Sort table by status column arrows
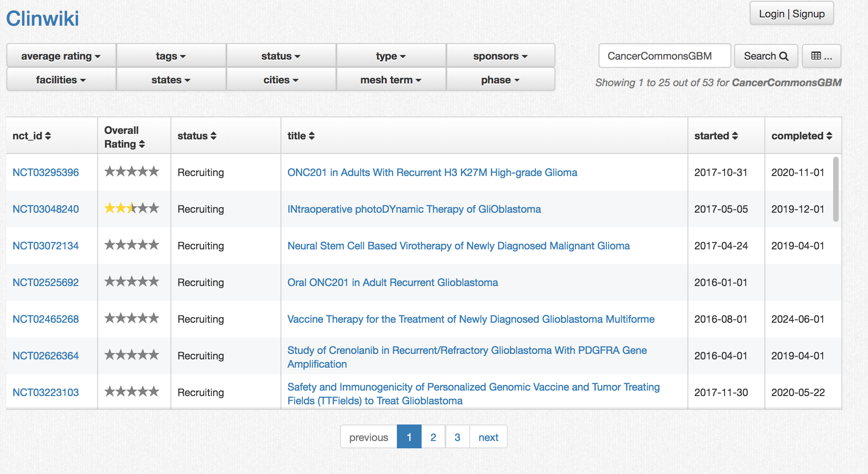This screenshot has height=474, width=868. pyautogui.click(x=214, y=136)
